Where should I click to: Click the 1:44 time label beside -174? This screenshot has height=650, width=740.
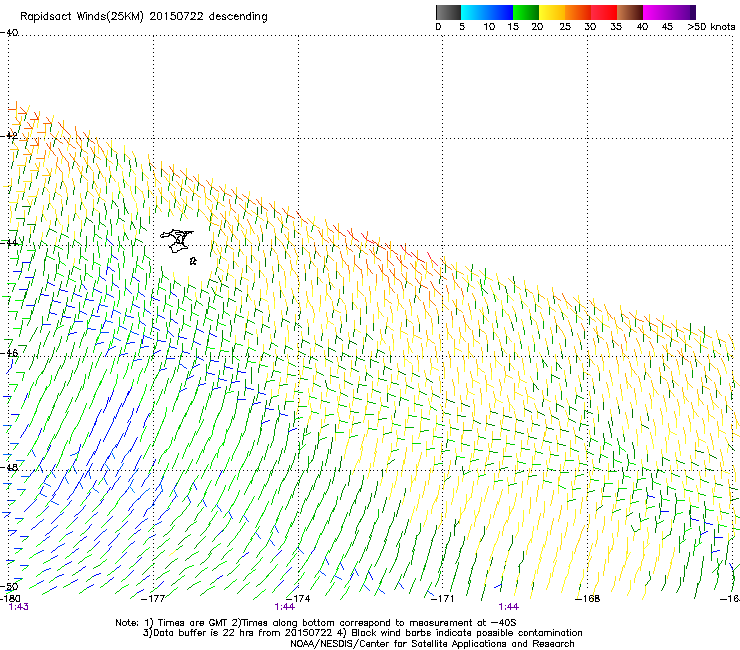click(x=285, y=607)
